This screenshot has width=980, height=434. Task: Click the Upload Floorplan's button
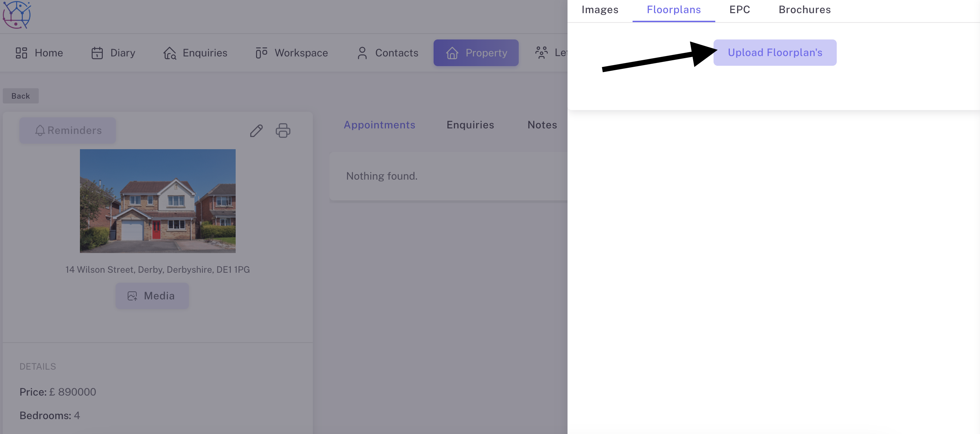click(x=775, y=53)
